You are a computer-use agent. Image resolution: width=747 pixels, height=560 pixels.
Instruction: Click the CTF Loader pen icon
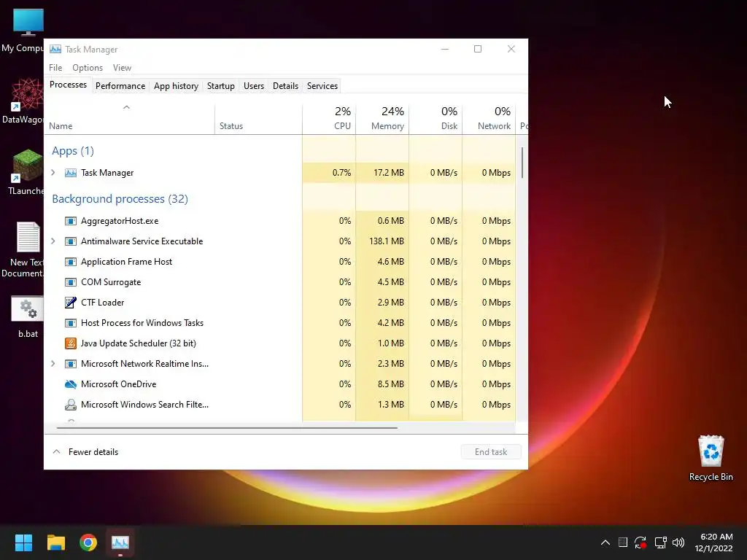coord(71,303)
